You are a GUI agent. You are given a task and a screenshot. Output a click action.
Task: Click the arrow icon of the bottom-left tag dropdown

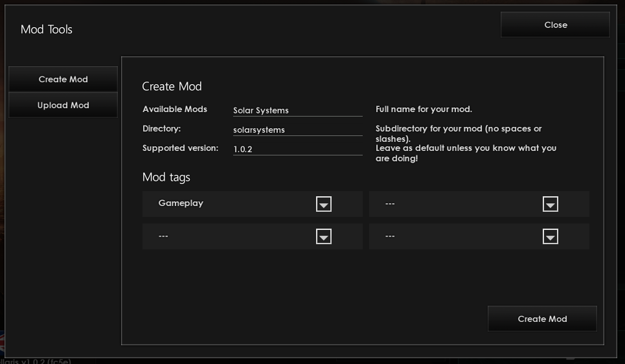(x=324, y=237)
